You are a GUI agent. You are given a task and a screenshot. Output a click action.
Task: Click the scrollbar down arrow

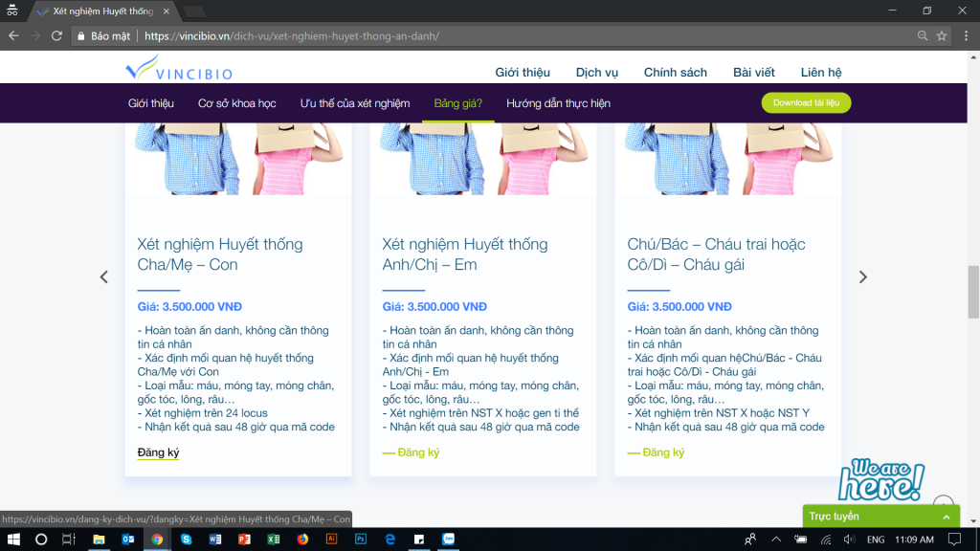click(x=973, y=521)
